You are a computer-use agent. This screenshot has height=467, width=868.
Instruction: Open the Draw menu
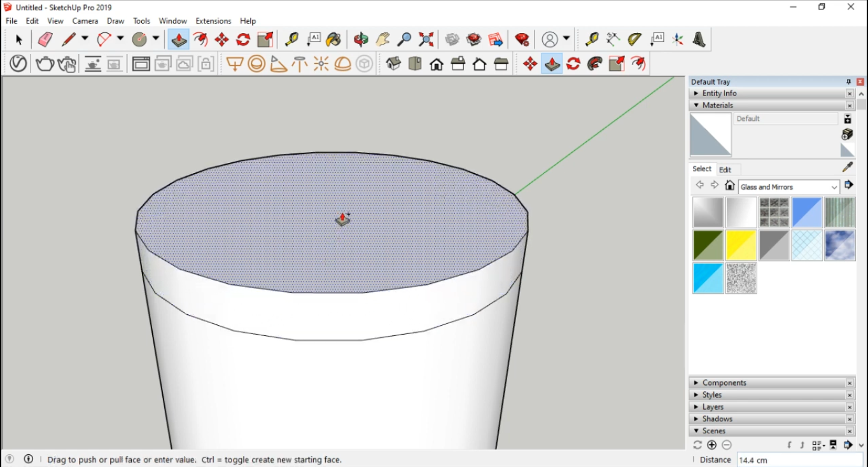pyautogui.click(x=116, y=21)
